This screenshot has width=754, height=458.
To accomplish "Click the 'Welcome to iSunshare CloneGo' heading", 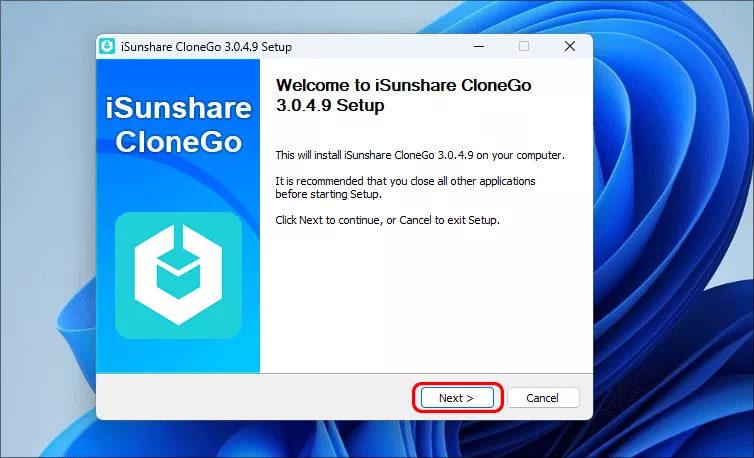I will (403, 95).
